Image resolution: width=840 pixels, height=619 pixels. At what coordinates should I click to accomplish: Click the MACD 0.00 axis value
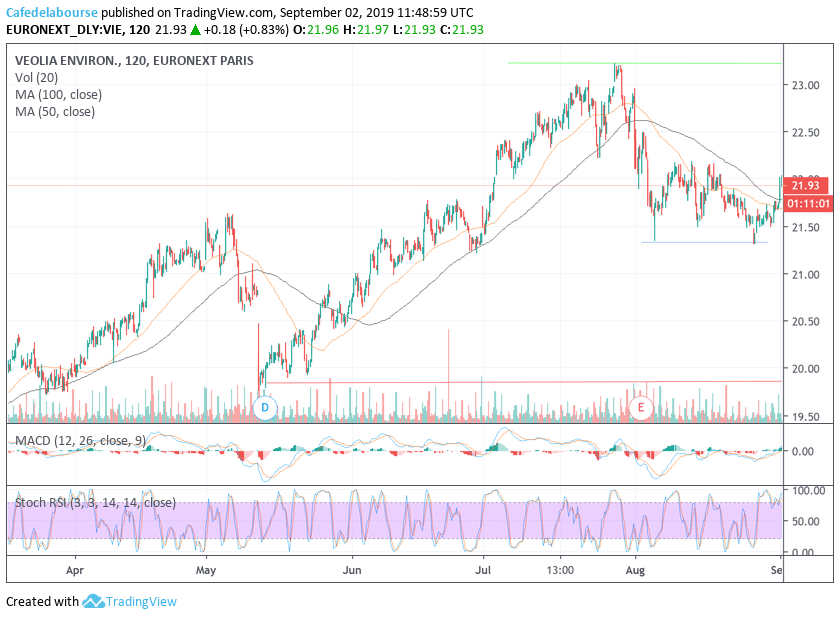(x=803, y=451)
